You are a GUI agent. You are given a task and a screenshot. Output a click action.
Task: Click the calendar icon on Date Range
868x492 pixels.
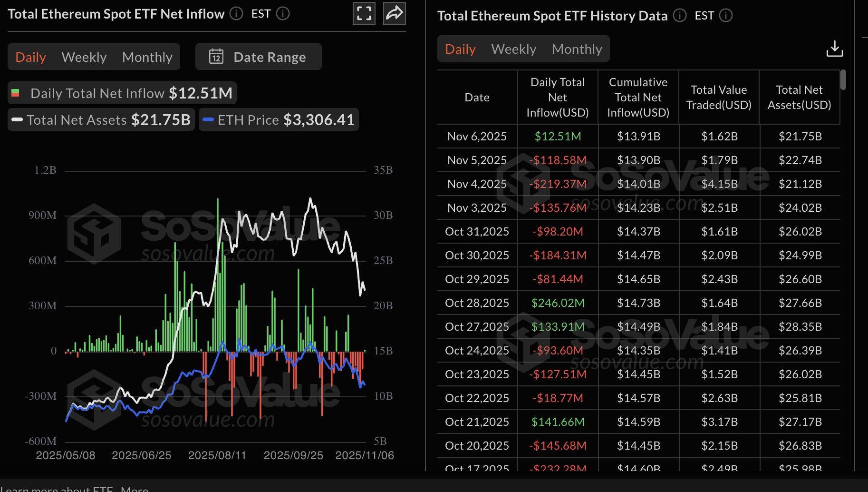tap(217, 57)
